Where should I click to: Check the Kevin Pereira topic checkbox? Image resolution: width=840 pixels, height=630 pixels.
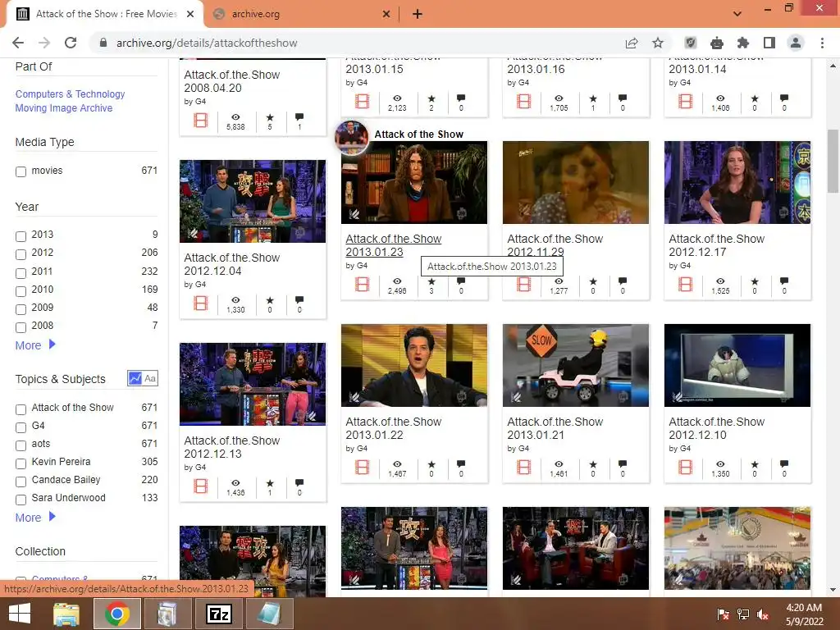click(21, 463)
